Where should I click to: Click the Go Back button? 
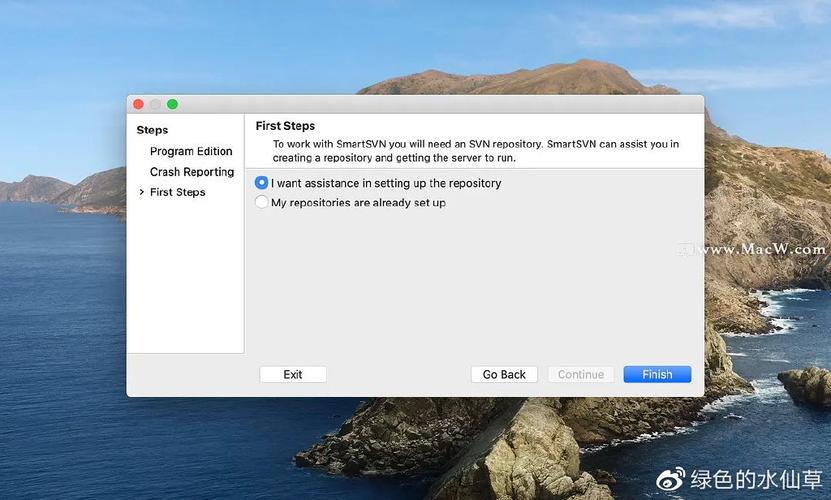pos(504,374)
